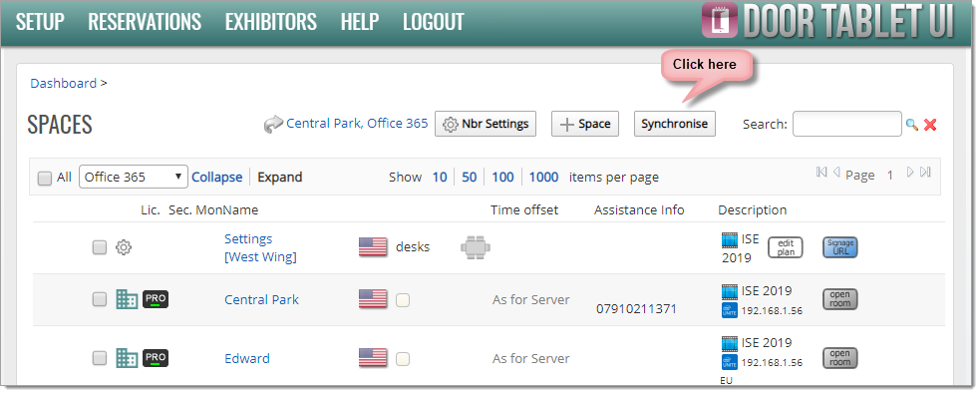Go to next page arrow

pos(910,172)
